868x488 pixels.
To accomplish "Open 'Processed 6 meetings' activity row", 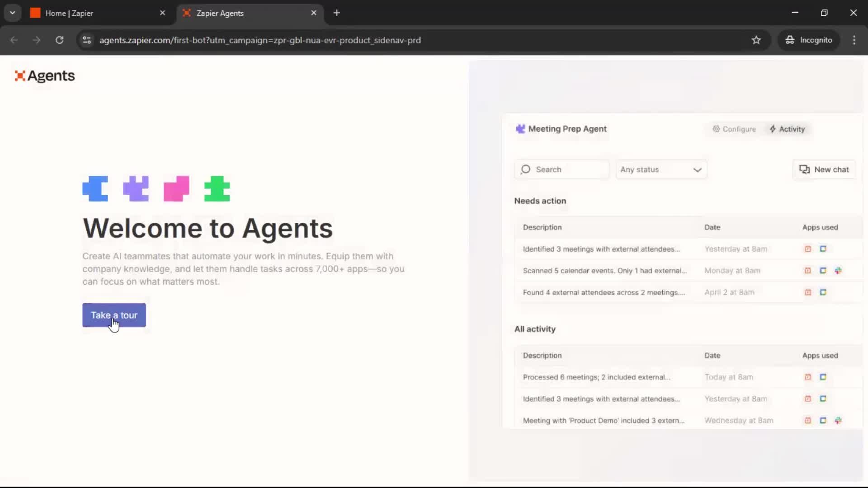I will point(688,377).
